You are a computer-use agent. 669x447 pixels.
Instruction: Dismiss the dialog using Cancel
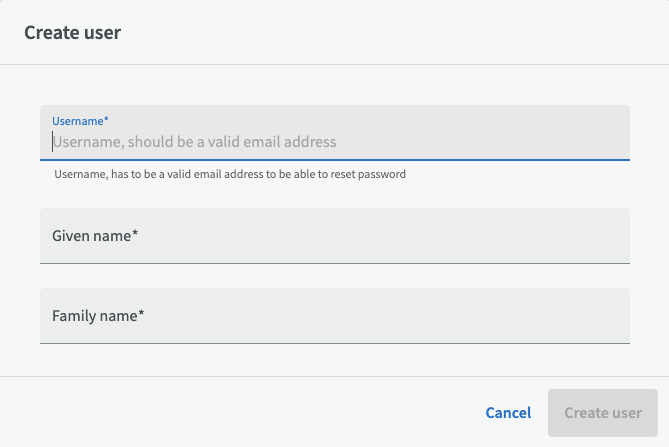point(508,413)
